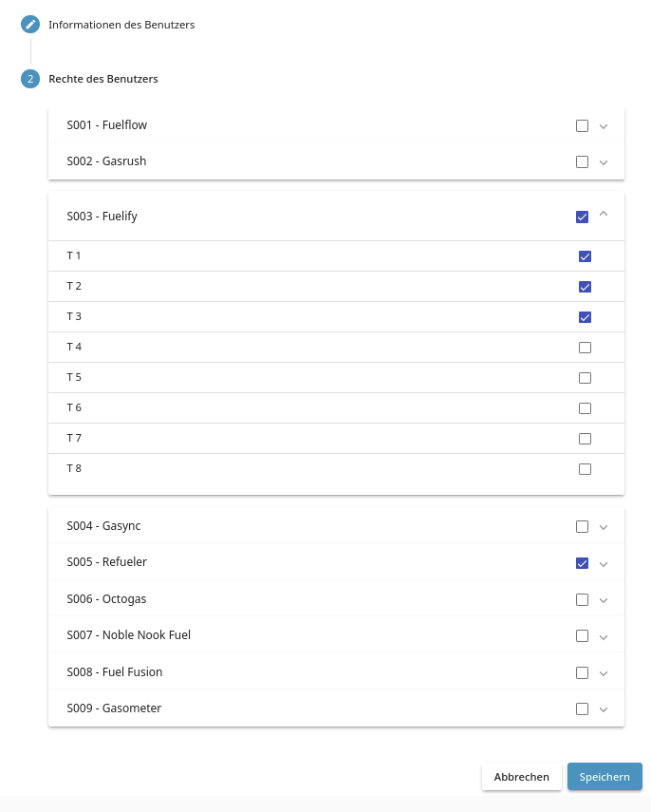Enable the S001 - Fuelflow checkbox
Image resolution: width=651 pixels, height=812 pixels.
[582, 125]
